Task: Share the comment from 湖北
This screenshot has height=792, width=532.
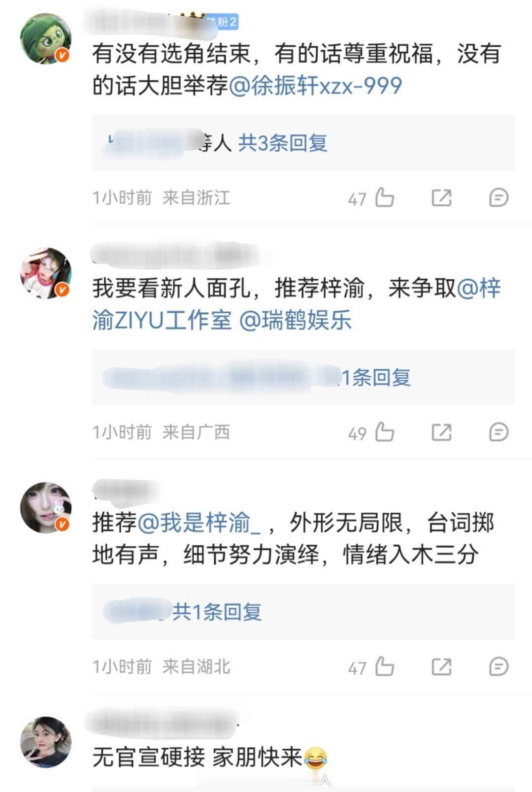Action: (441, 667)
